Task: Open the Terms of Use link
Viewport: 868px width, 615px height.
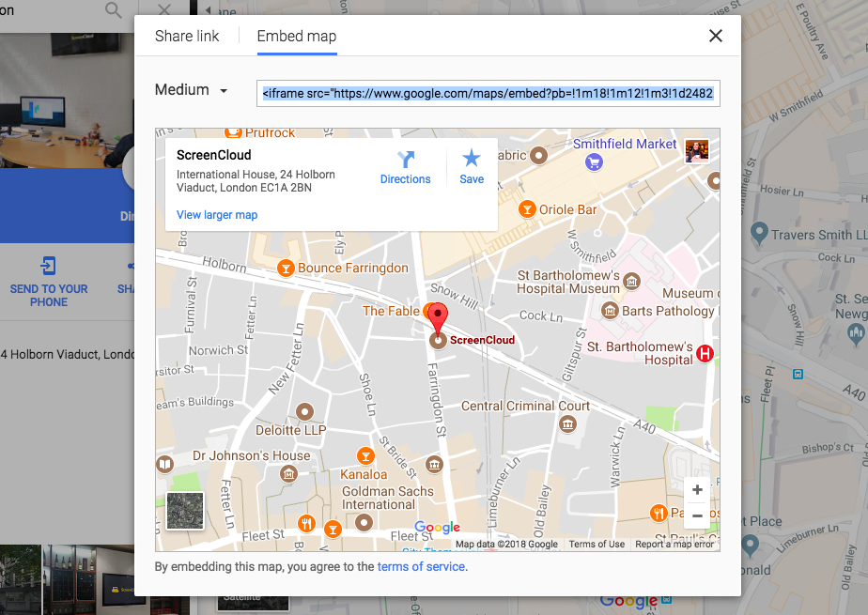Action: click(x=597, y=545)
